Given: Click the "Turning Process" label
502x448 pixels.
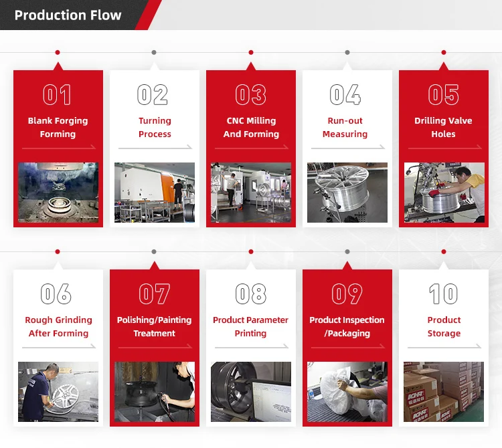Looking at the screenshot, I should (155, 127).
